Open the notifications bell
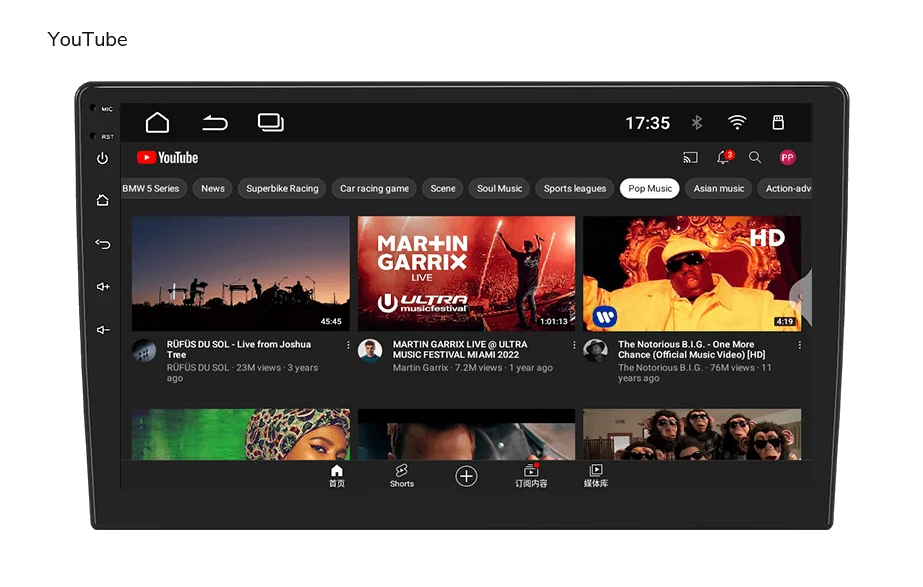The image size is (923, 587). (724, 157)
